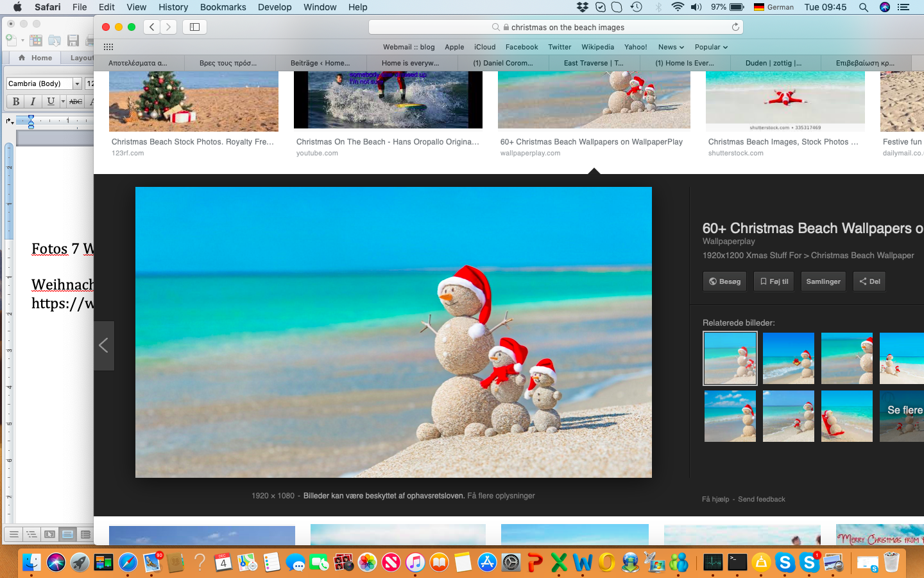This screenshot has width=924, height=578.
Task: Show the Safari sidebar
Action: coord(194,27)
